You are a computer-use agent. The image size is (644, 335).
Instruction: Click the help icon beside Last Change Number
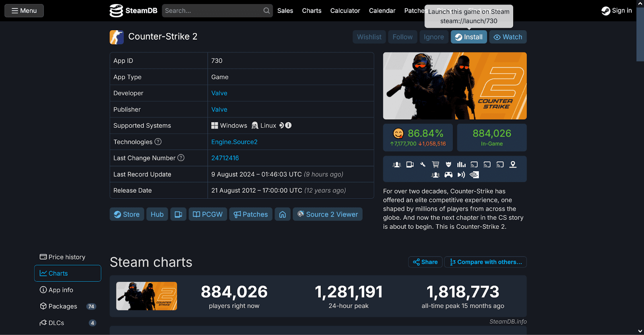click(181, 158)
